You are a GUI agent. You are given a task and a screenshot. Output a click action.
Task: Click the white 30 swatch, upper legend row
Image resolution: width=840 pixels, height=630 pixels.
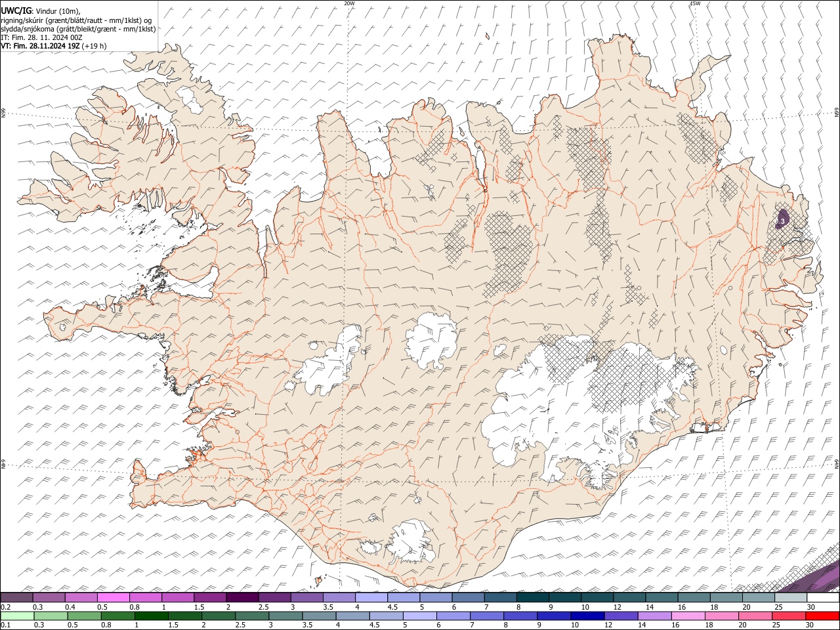[x=823, y=598]
